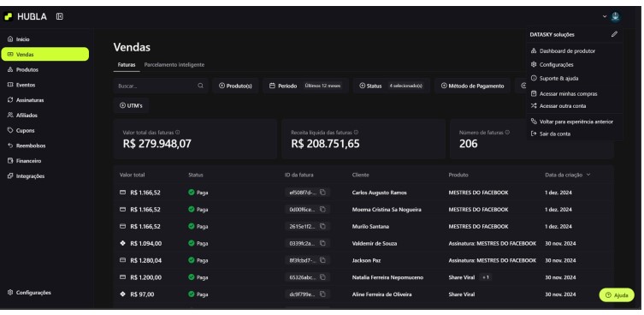Screen dimensions: 644x315
Task: Click client Natalia Ferreira Nepomuceno
Action: pyautogui.click(x=387, y=277)
